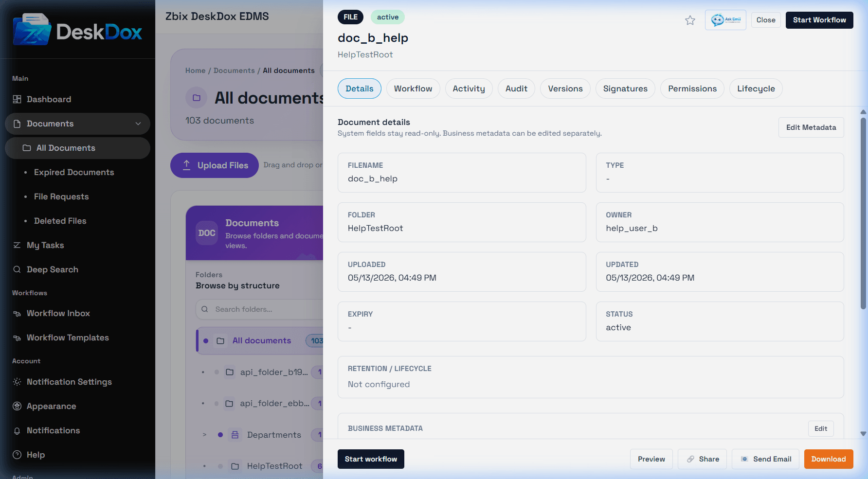
Task: Click the My Tasks icon
Action: tap(17, 245)
